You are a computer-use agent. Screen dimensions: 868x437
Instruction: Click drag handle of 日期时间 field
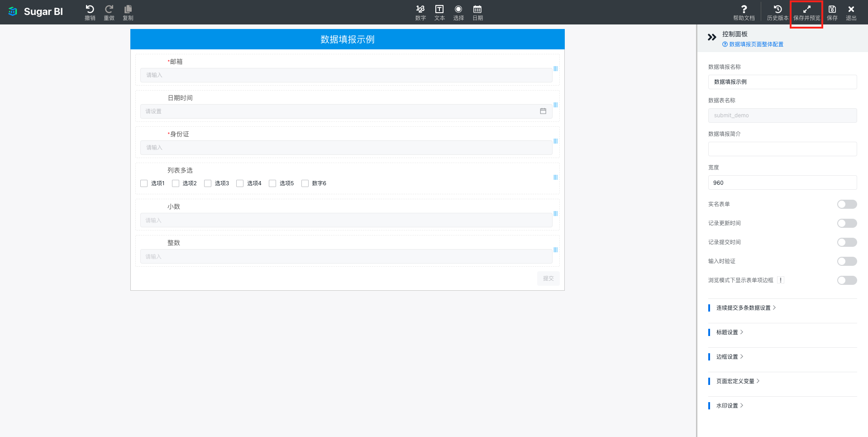click(x=555, y=105)
